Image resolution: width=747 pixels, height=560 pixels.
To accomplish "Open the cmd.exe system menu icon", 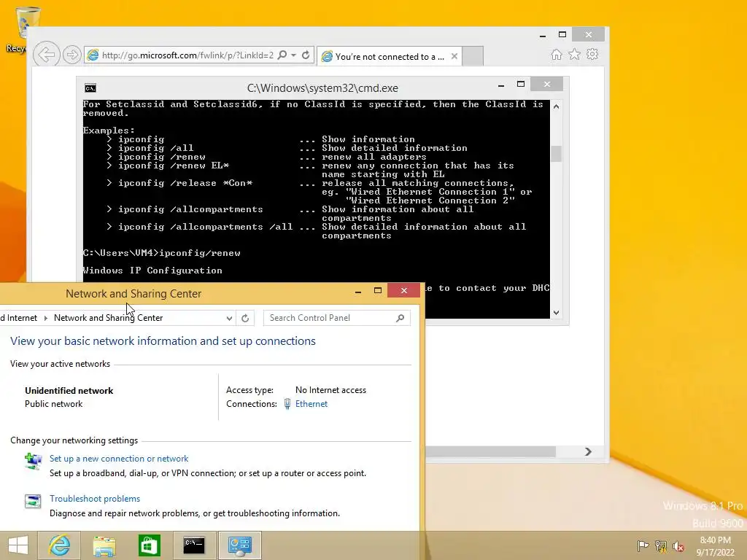I will click(90, 88).
